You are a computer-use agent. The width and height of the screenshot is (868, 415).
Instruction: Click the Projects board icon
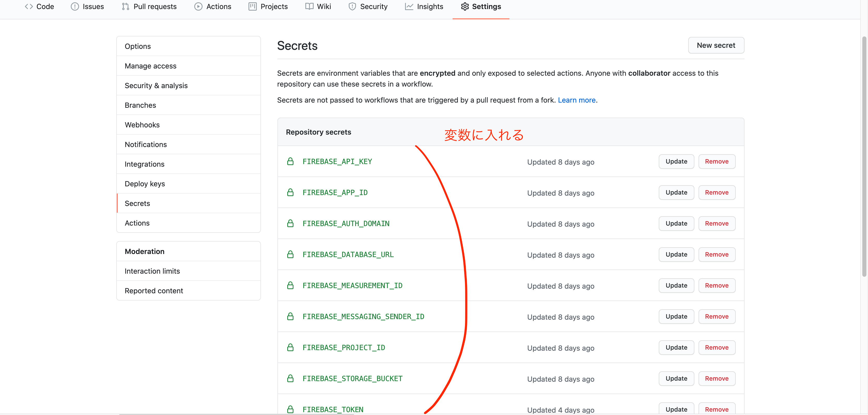(x=252, y=6)
